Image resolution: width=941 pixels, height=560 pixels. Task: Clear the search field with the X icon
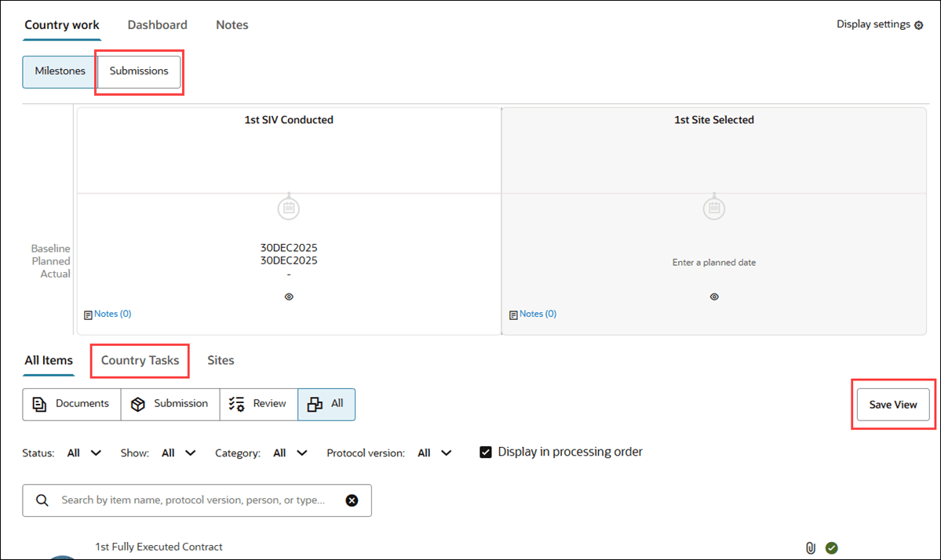pos(352,500)
